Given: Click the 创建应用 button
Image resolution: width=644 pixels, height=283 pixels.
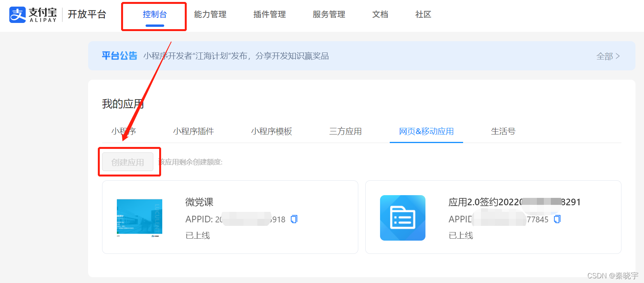Looking at the screenshot, I should (x=128, y=162).
